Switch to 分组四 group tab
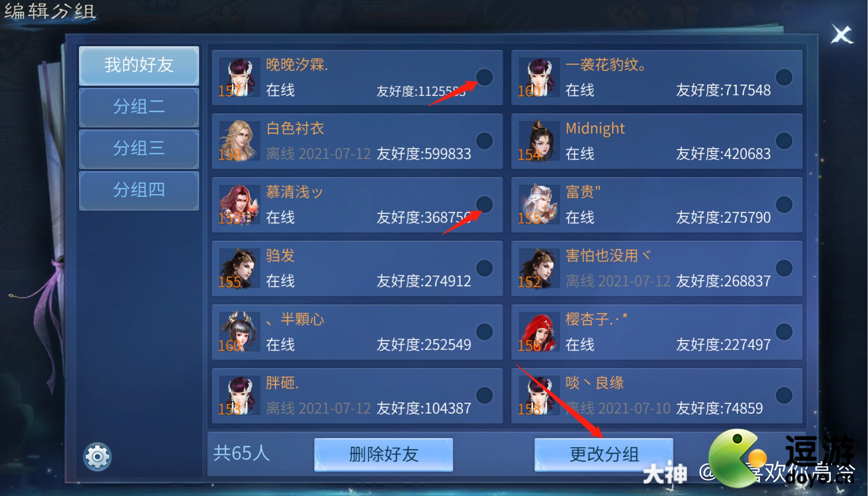This screenshot has height=496, width=868. 139,191
